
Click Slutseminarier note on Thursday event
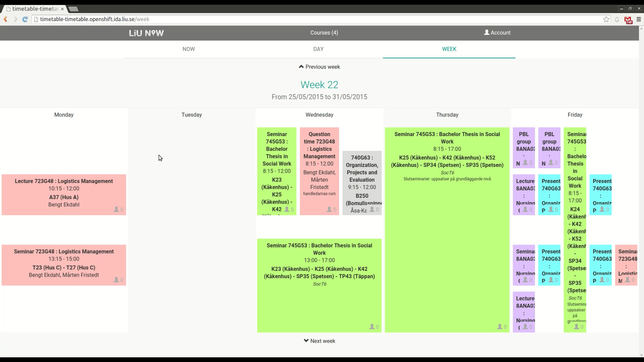coord(447,179)
